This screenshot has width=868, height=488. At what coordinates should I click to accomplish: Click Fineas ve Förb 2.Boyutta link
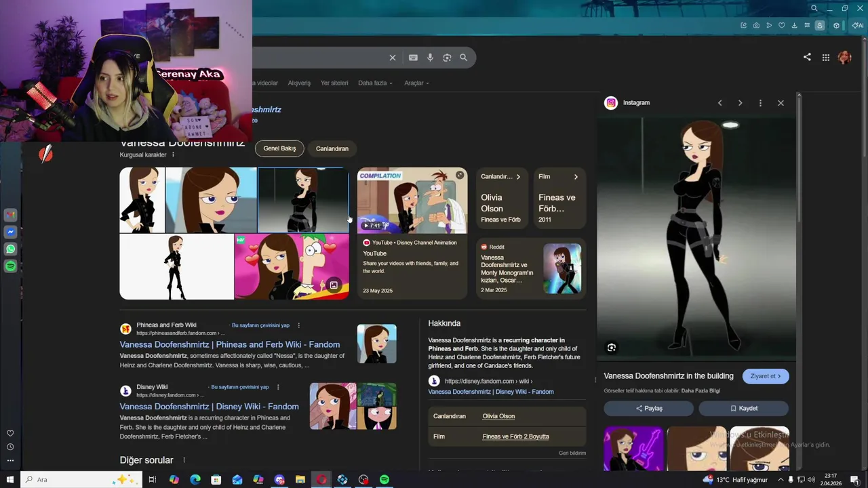tap(515, 436)
